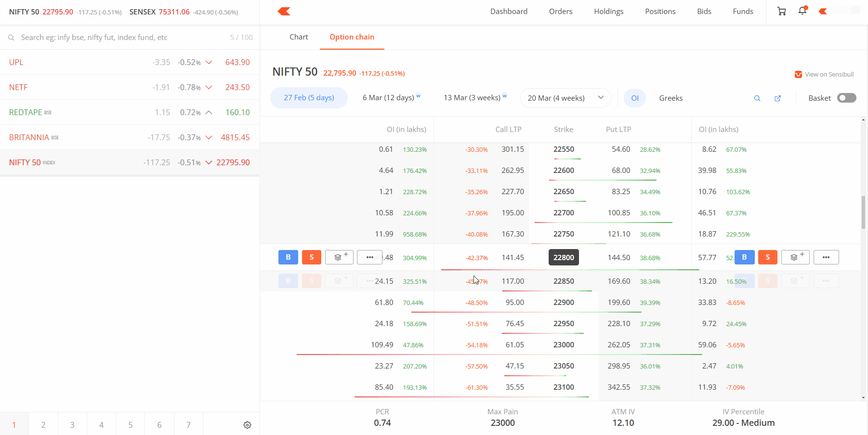Buy the 22800 call option
The height and width of the screenshot is (435, 868).
click(x=288, y=257)
